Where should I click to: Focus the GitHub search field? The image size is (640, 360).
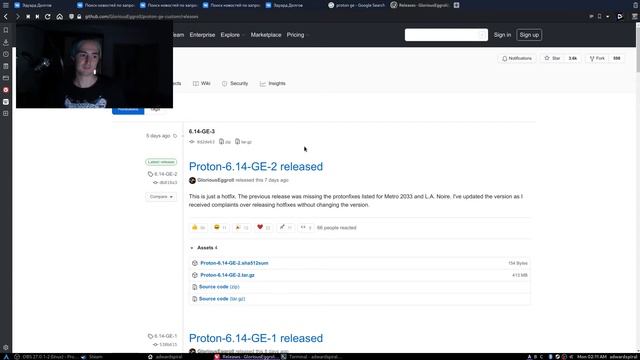pos(446,35)
